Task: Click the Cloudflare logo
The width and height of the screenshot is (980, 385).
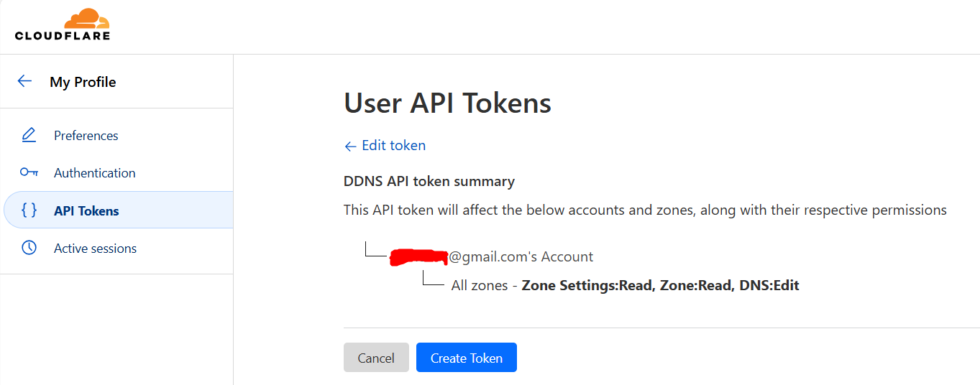Action: tap(63, 24)
